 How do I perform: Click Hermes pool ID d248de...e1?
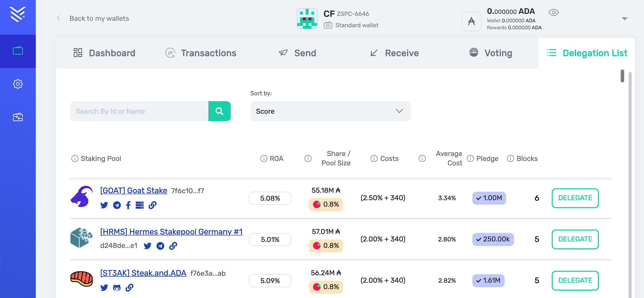click(x=119, y=246)
